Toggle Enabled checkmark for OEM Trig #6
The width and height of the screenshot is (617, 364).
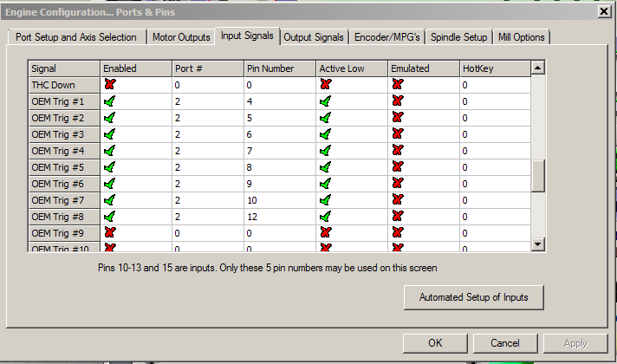pos(109,184)
